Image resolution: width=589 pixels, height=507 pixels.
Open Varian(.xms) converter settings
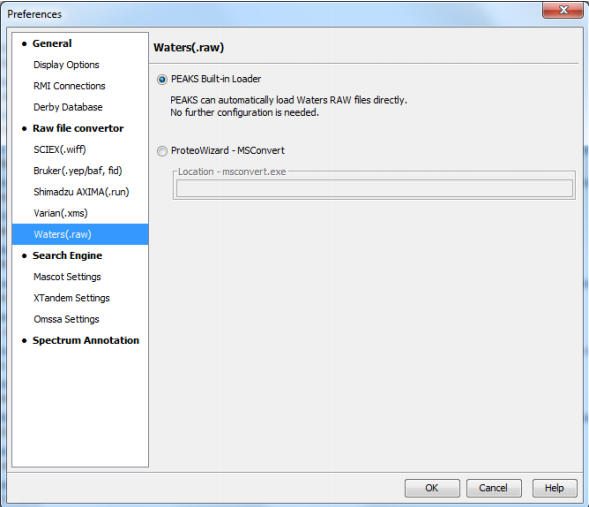60,213
